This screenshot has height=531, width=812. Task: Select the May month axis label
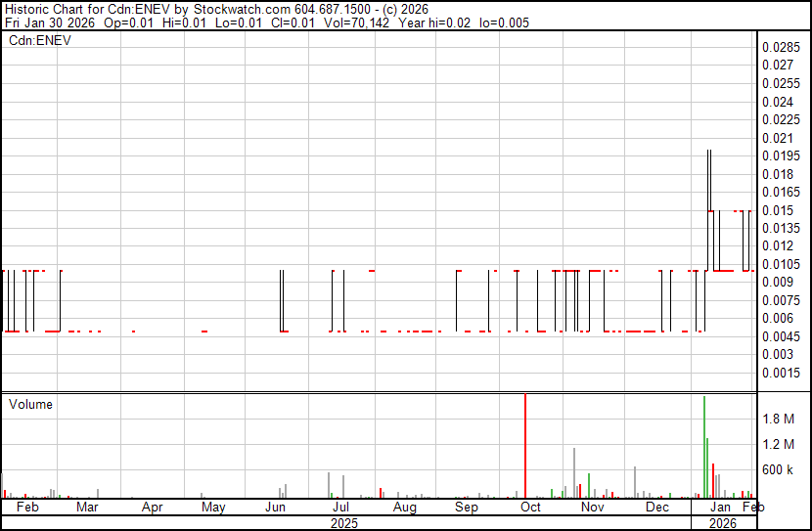[213, 508]
